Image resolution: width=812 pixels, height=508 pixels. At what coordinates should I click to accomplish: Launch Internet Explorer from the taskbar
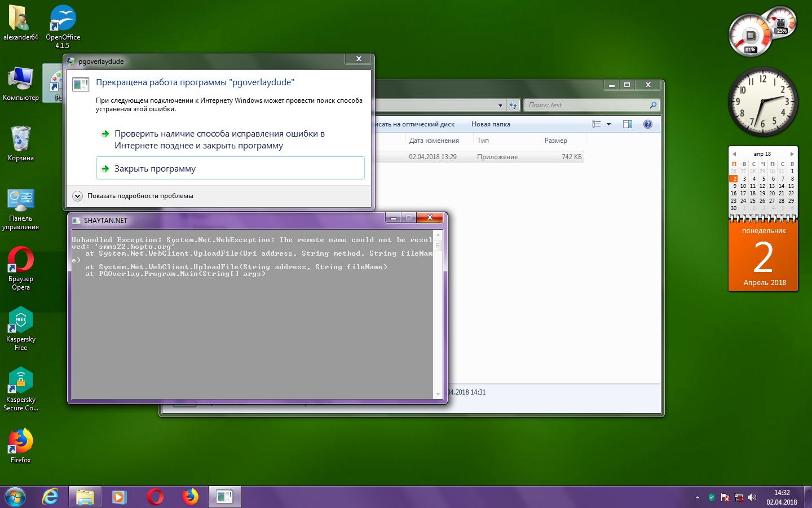coord(50,497)
